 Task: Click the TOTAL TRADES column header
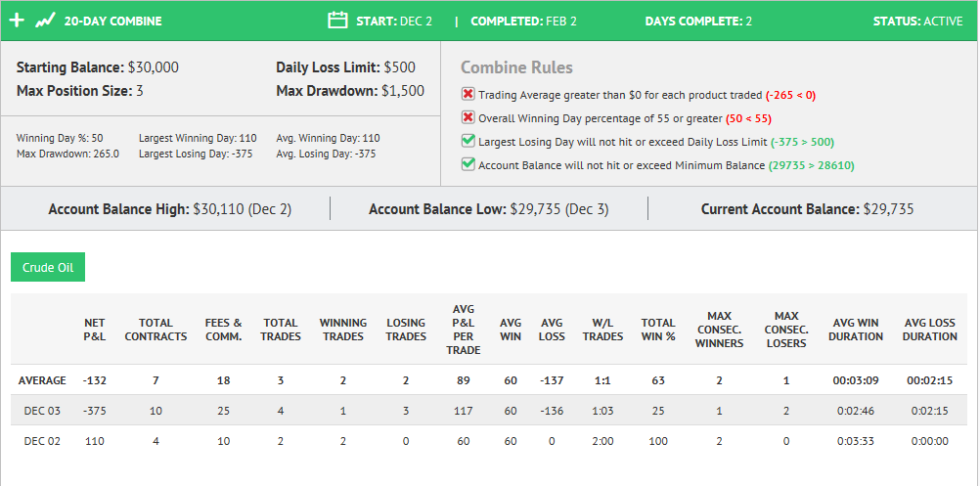coord(281,330)
